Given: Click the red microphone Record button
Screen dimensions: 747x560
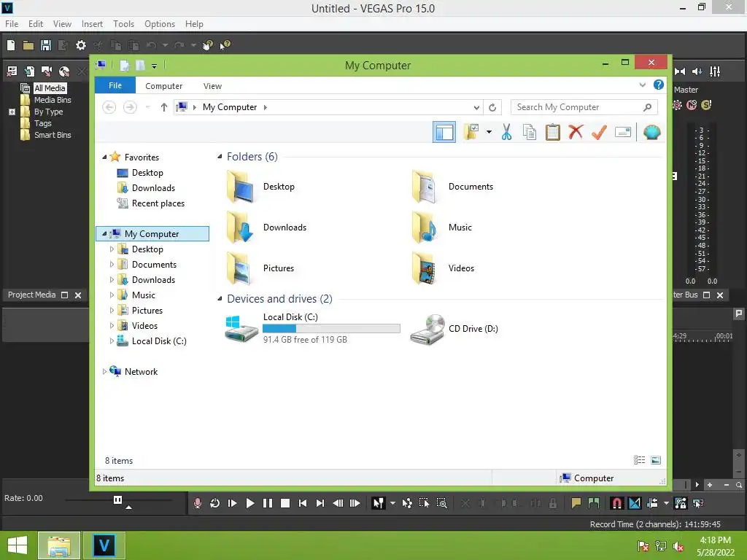Looking at the screenshot, I should (197, 503).
